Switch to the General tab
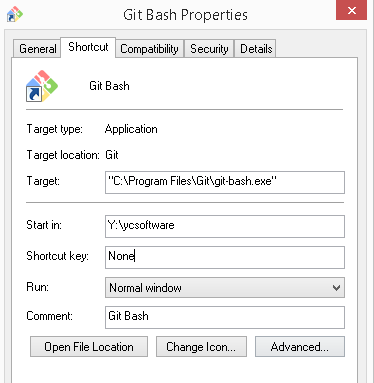Image resolution: width=374 pixels, height=383 pixels. (37, 49)
